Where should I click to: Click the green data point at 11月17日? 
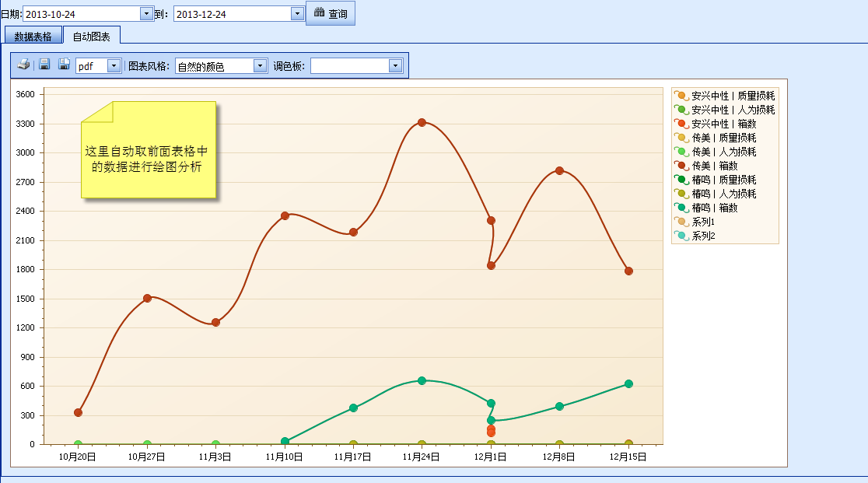353,408
